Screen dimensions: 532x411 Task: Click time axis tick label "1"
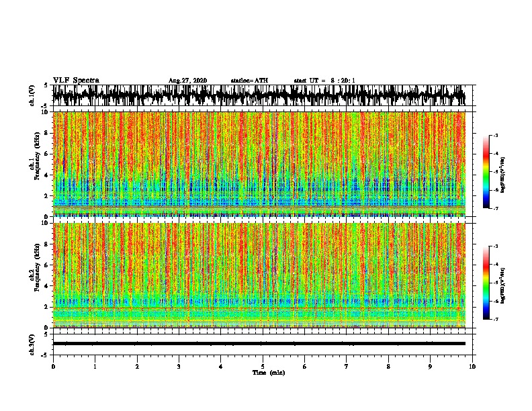coord(95,367)
